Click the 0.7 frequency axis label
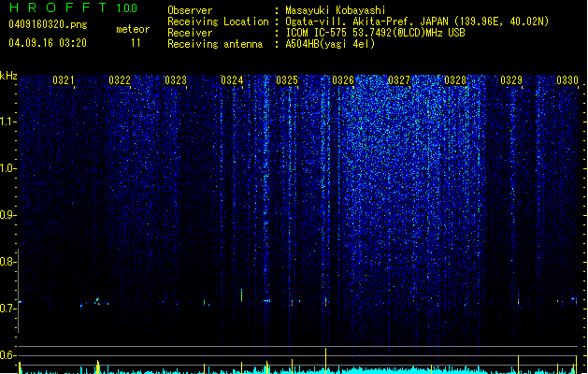 click(x=7, y=309)
